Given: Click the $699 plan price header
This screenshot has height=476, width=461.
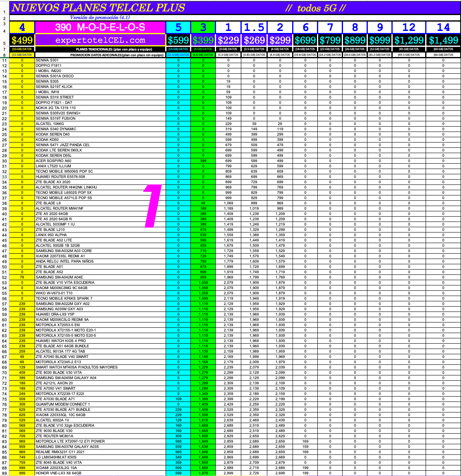Looking at the screenshot, I should 305,40.
